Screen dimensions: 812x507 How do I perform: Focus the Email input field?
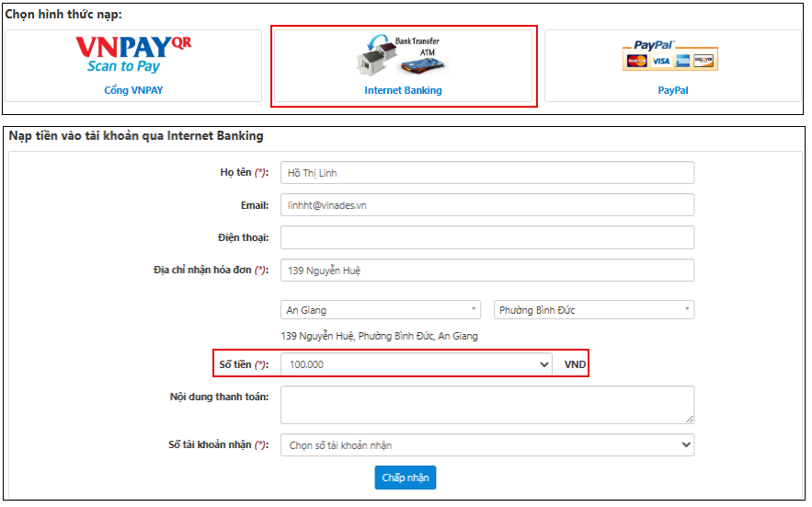coord(487,205)
